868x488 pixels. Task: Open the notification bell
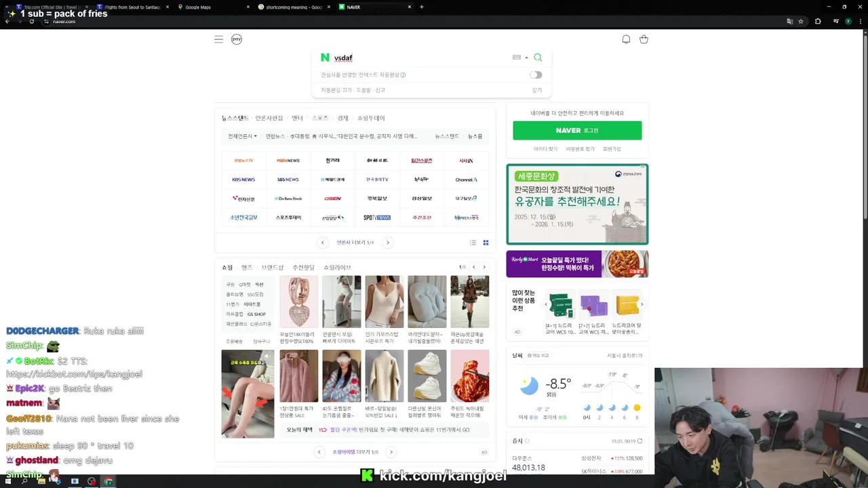(626, 39)
